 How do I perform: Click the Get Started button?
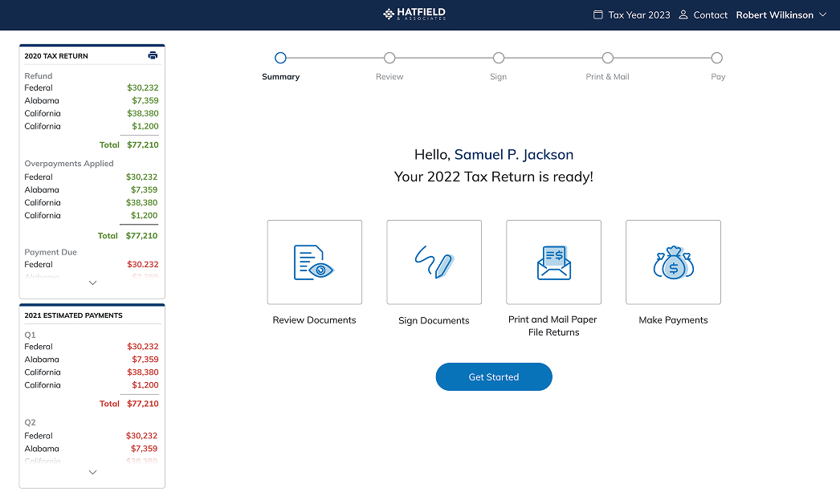494,376
